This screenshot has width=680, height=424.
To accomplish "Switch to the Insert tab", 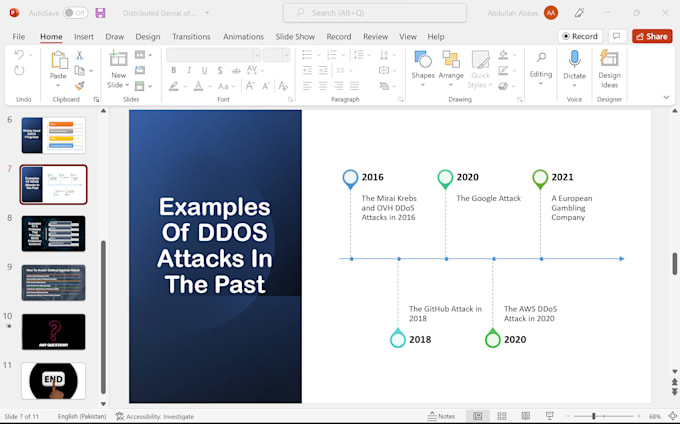I will 84,37.
